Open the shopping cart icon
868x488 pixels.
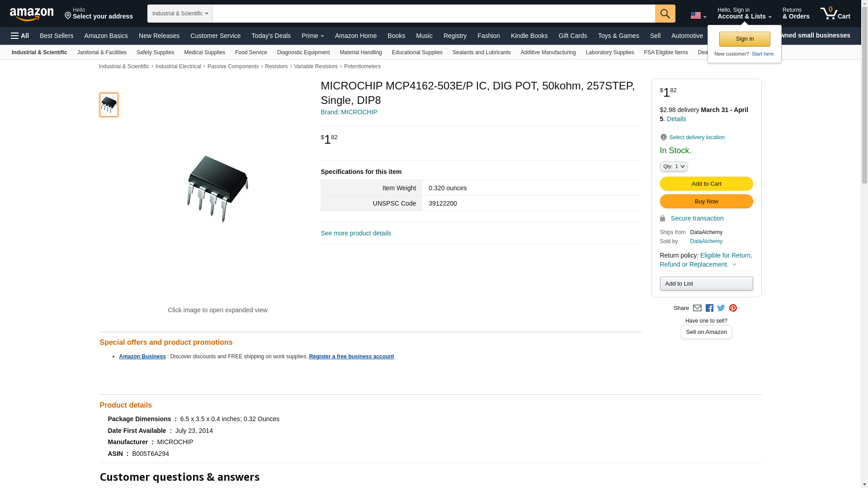(x=835, y=14)
